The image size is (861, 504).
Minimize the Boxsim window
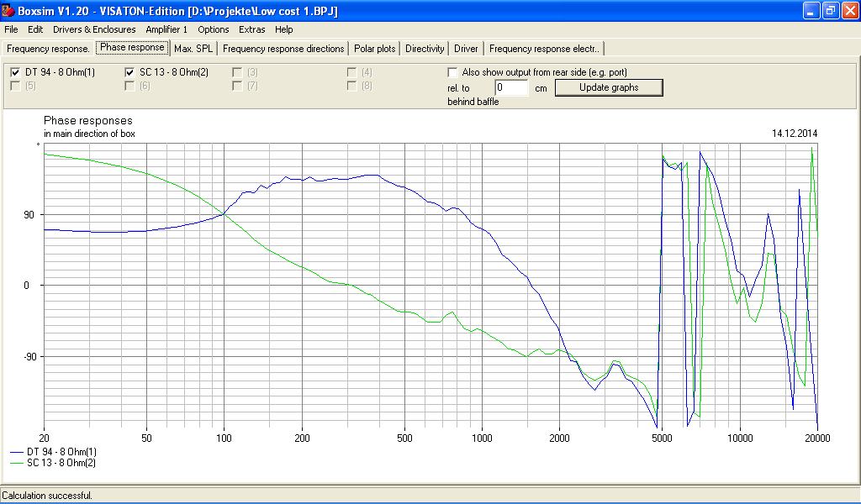(x=811, y=10)
